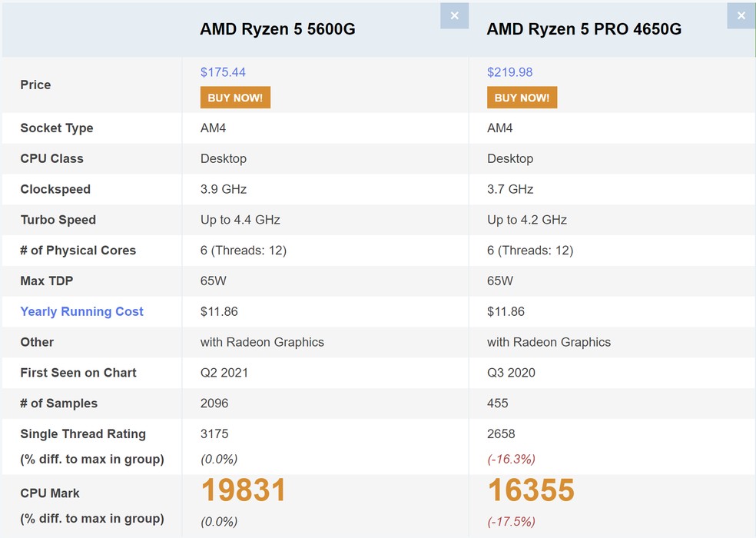Screen dimensions: 756x538
Task: Click the Price row label
Action: (35, 85)
